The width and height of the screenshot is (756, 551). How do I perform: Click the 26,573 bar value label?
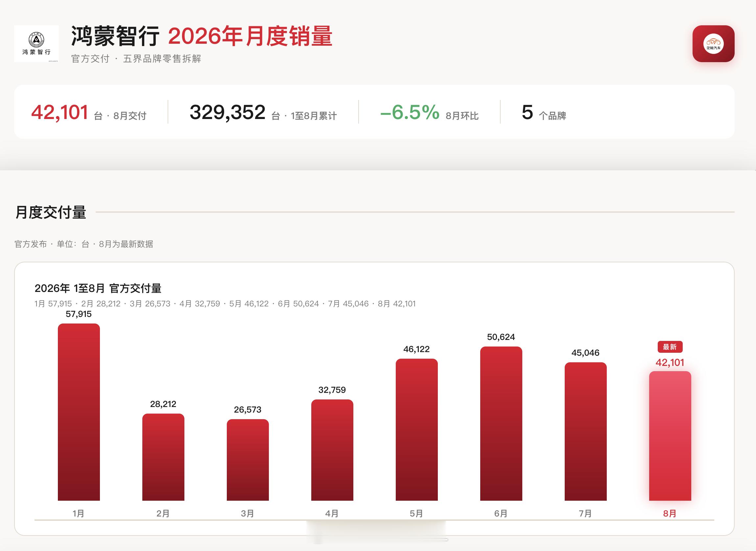[x=248, y=410]
